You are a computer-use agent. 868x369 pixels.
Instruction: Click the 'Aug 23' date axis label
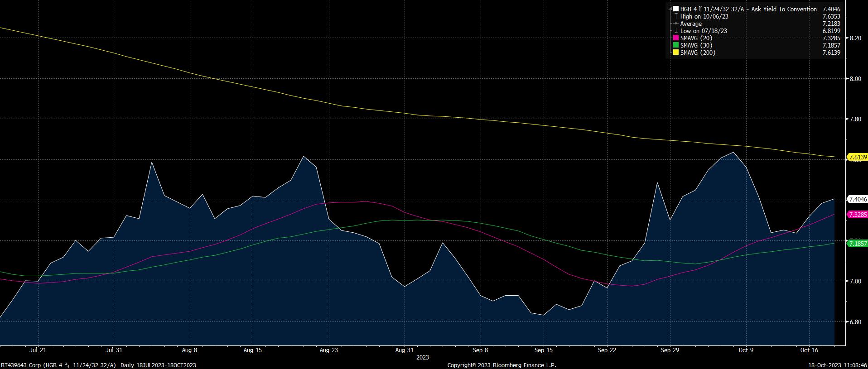[328, 350]
